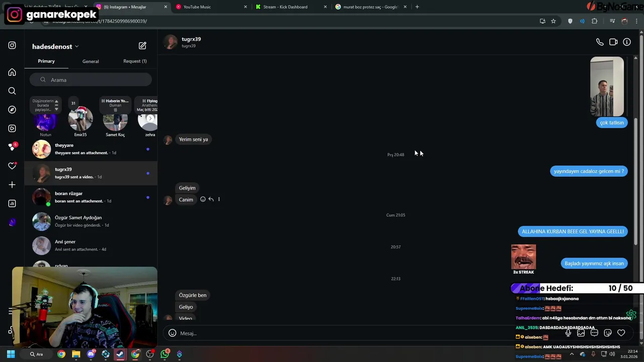This screenshot has width=644, height=362.
Task: Click the taskbar Ara search box
Action: (x=36, y=354)
